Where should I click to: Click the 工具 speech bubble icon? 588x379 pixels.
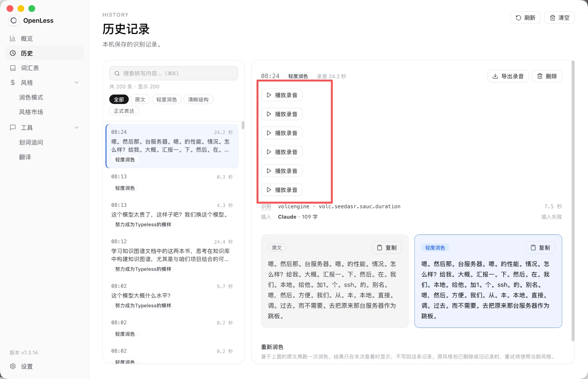pyautogui.click(x=13, y=128)
